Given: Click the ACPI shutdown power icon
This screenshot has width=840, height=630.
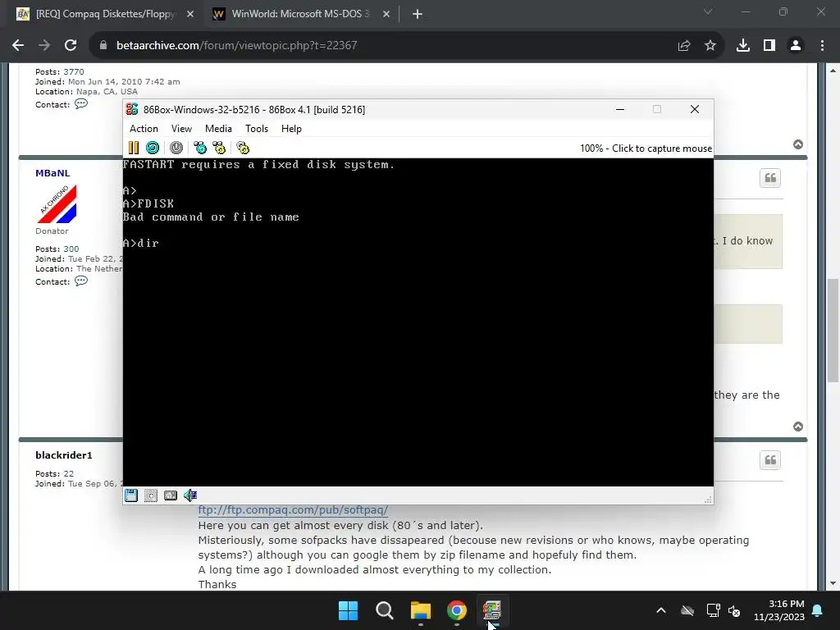Looking at the screenshot, I should click(x=176, y=148).
